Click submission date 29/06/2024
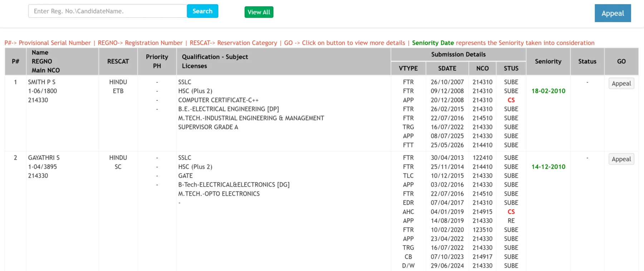The height and width of the screenshot is (271, 644). point(447,266)
